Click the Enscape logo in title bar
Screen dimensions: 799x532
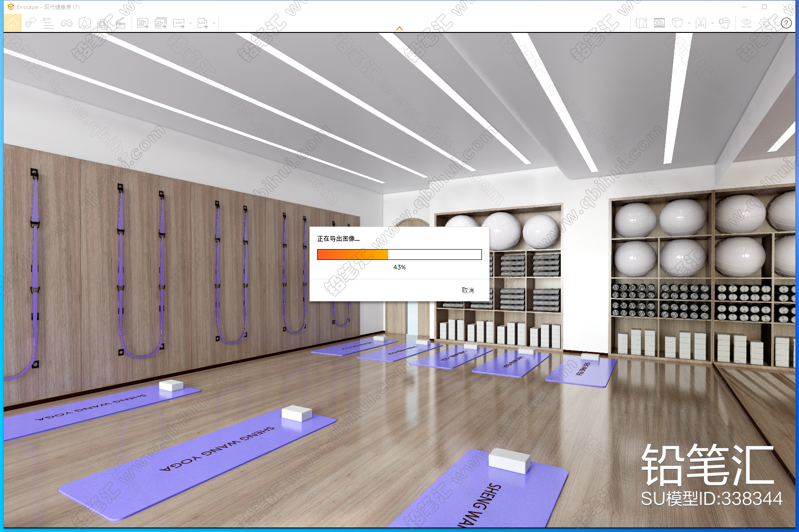(x=11, y=7)
